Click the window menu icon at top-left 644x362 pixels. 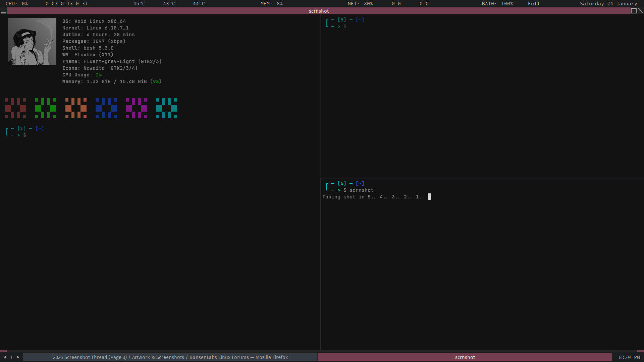tap(3, 11)
